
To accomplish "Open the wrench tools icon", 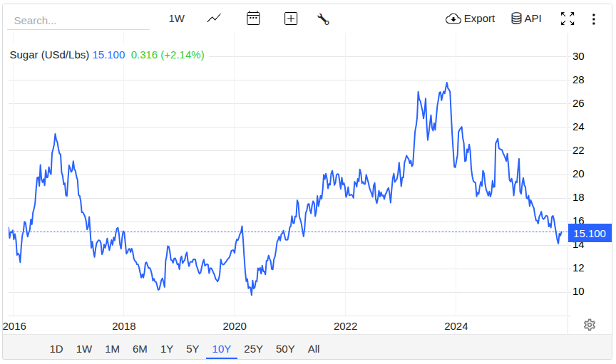I will click(323, 19).
